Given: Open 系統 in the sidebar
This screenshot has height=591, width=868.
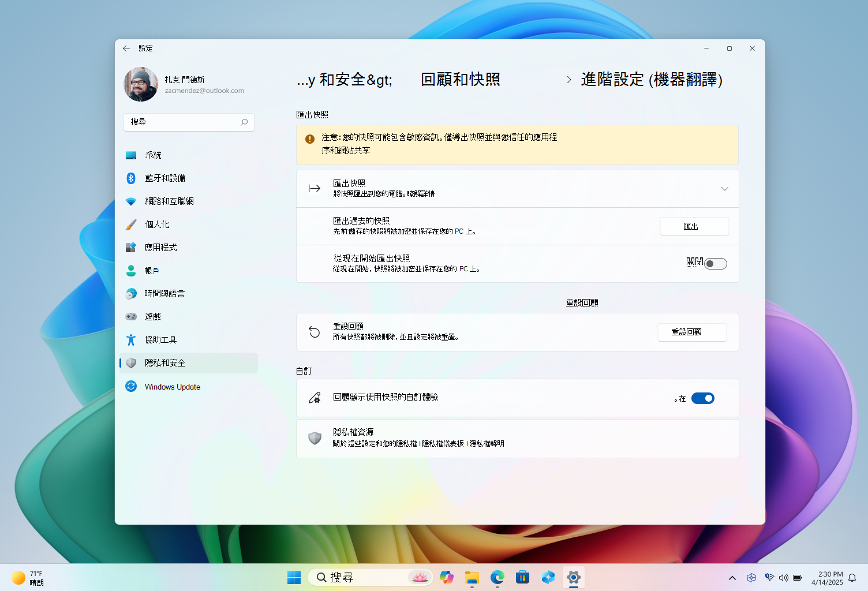Looking at the screenshot, I should click(x=189, y=155).
